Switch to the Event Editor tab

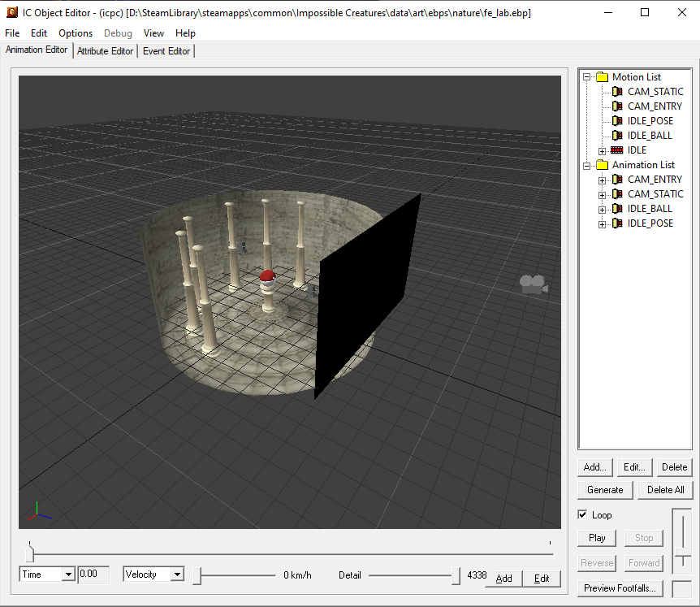click(166, 51)
